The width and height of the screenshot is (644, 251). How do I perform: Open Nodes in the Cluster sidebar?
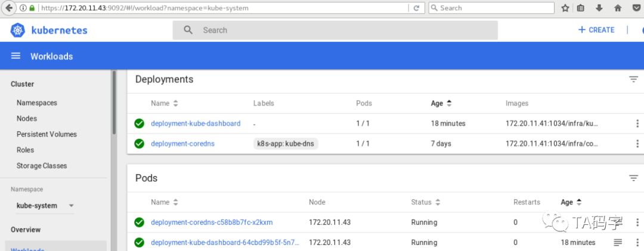pyautogui.click(x=27, y=119)
